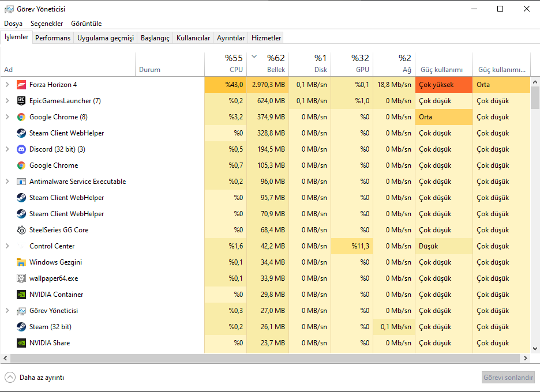The width and height of the screenshot is (540, 392).
Task: Open the Seçenekler menu
Action: (47, 24)
